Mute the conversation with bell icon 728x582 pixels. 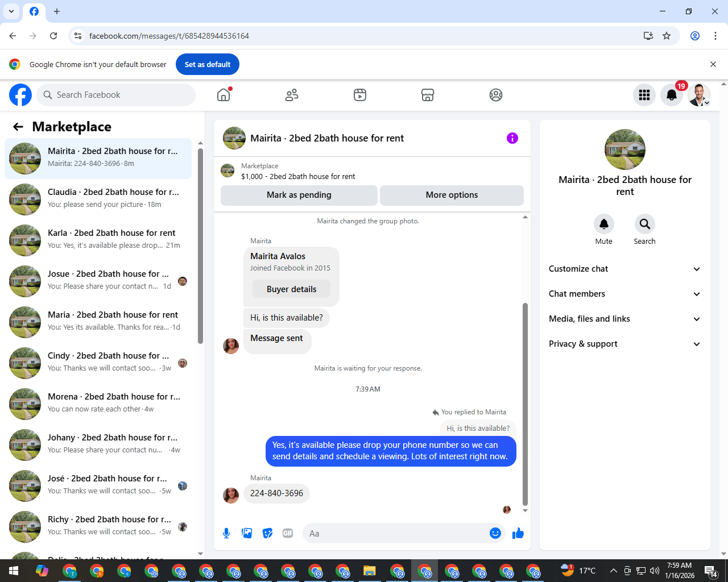(604, 224)
